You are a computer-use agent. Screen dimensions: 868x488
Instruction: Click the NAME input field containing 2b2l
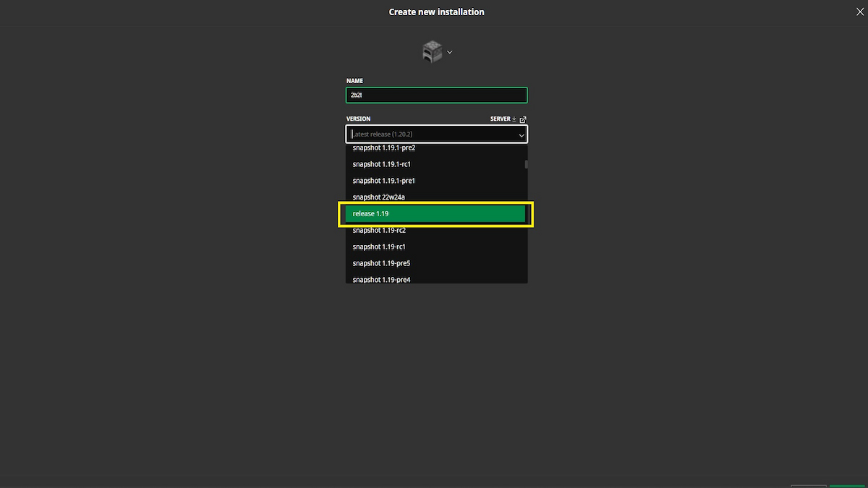436,95
